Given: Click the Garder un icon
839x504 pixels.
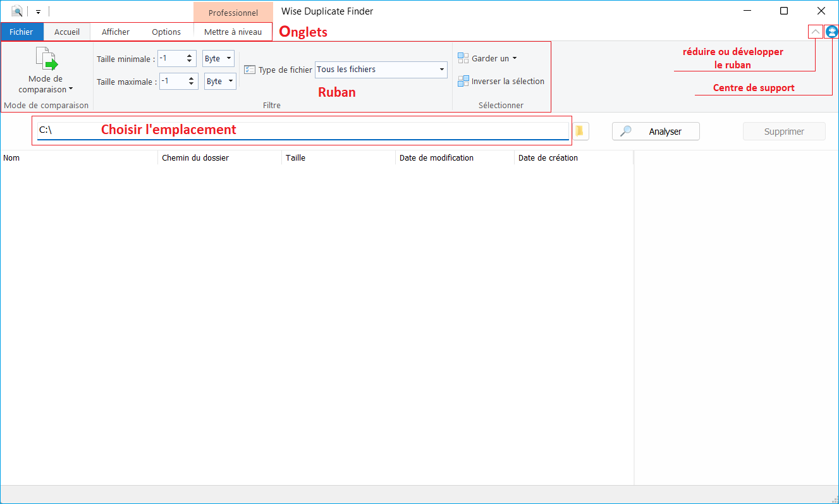Looking at the screenshot, I should tap(463, 58).
